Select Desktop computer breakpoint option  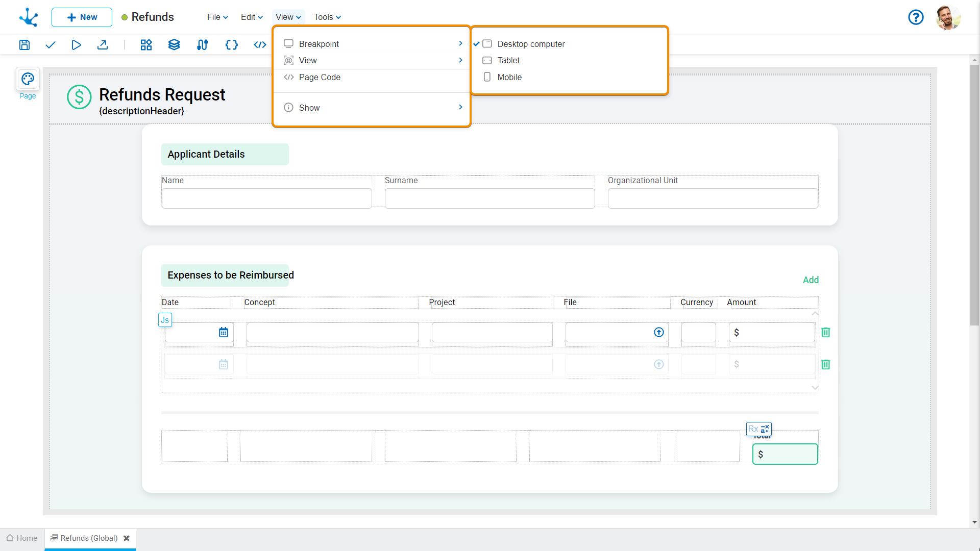click(531, 44)
